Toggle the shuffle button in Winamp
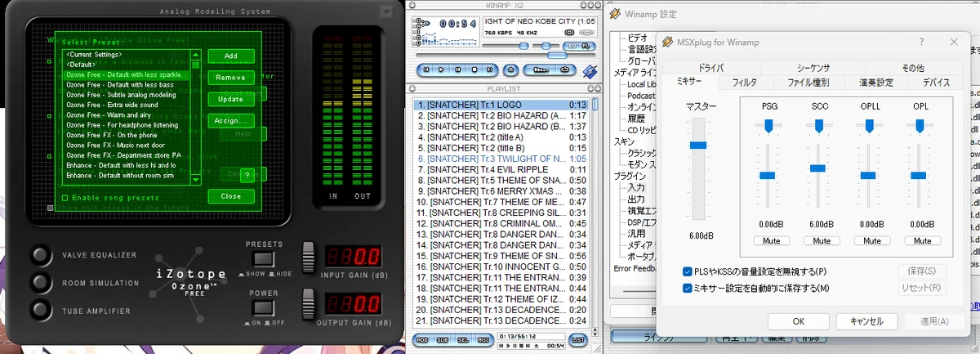980x354 pixels. (x=541, y=69)
